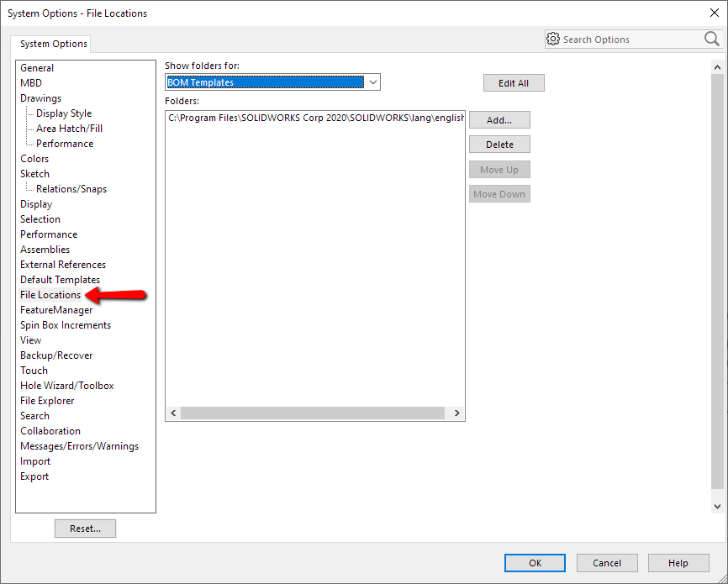Open the Performance page below Selection
Viewport: 728px width, 584px height.
point(49,234)
